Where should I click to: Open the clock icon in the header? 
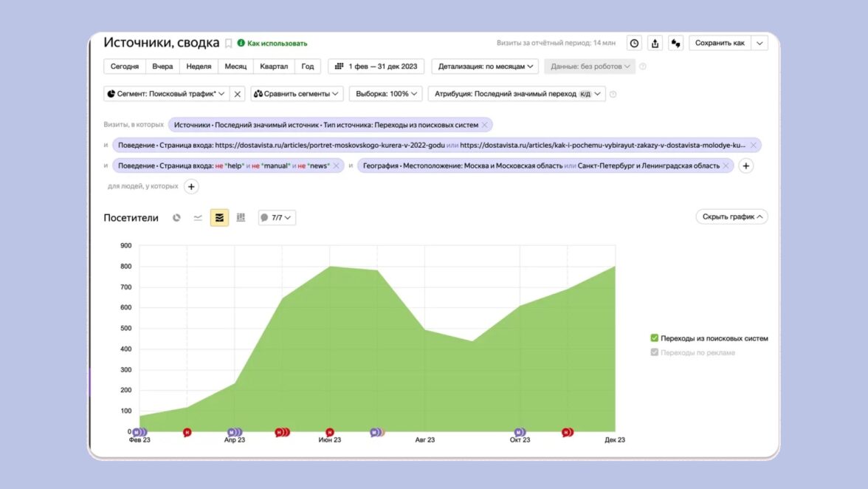tap(634, 44)
